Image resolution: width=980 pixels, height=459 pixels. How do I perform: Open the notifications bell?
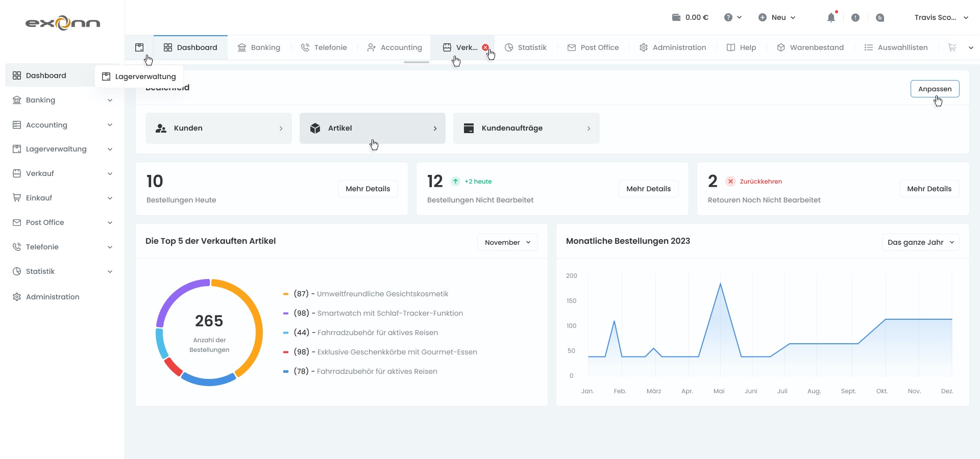[x=831, y=17]
